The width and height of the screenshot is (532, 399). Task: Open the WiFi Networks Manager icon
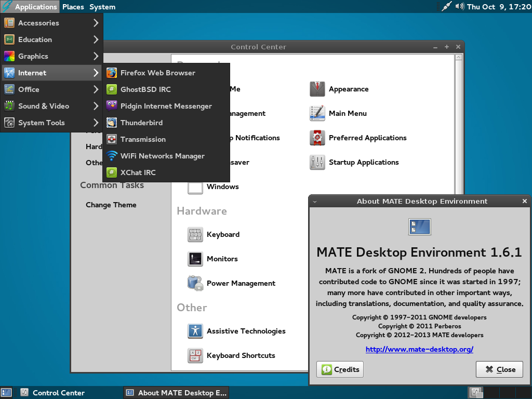coord(112,156)
